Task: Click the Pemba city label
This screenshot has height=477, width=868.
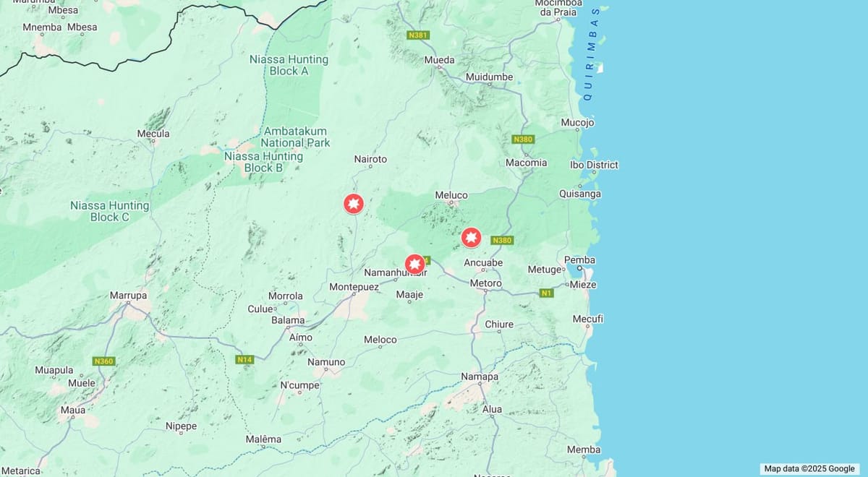Action: (580, 260)
